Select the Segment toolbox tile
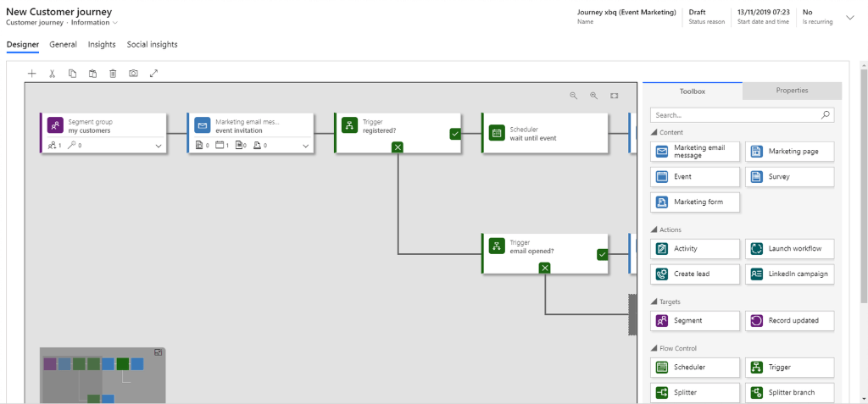The height and width of the screenshot is (404, 868). click(695, 320)
